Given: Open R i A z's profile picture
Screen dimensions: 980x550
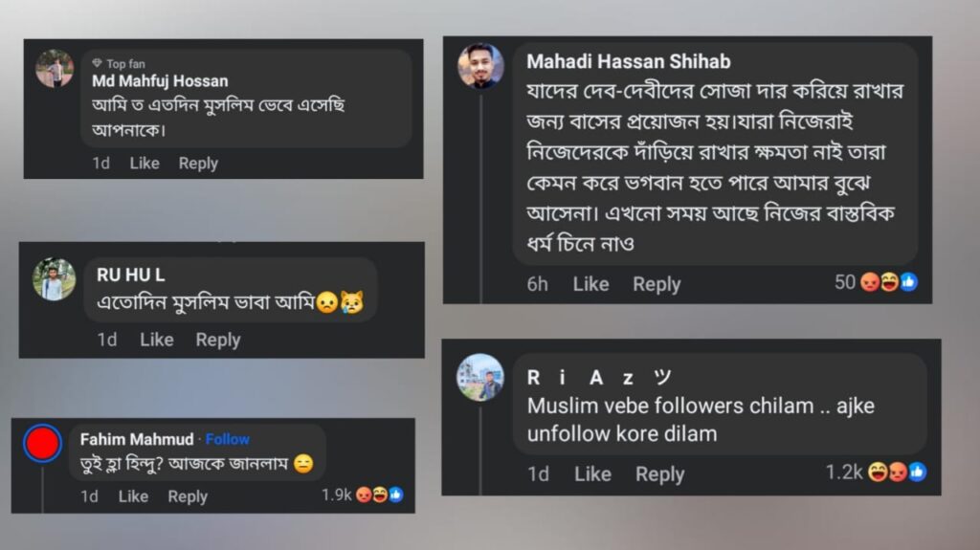Looking at the screenshot, I should pyautogui.click(x=479, y=377).
